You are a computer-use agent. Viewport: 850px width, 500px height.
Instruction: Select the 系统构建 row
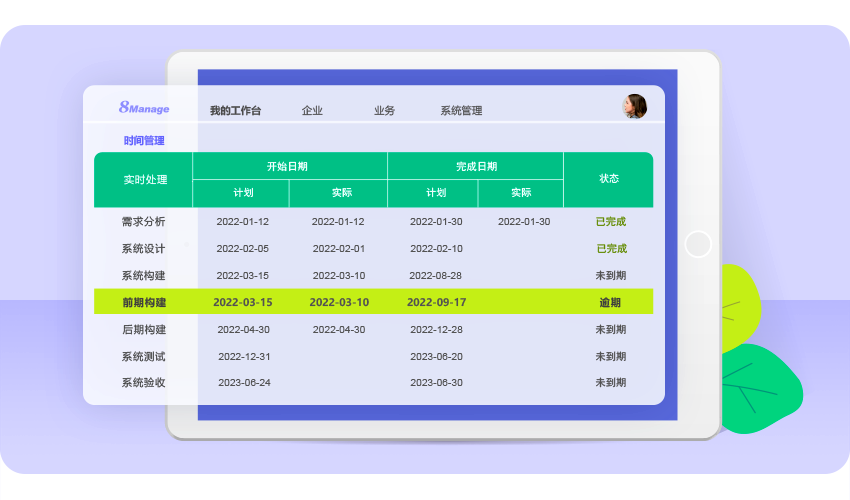click(143, 275)
